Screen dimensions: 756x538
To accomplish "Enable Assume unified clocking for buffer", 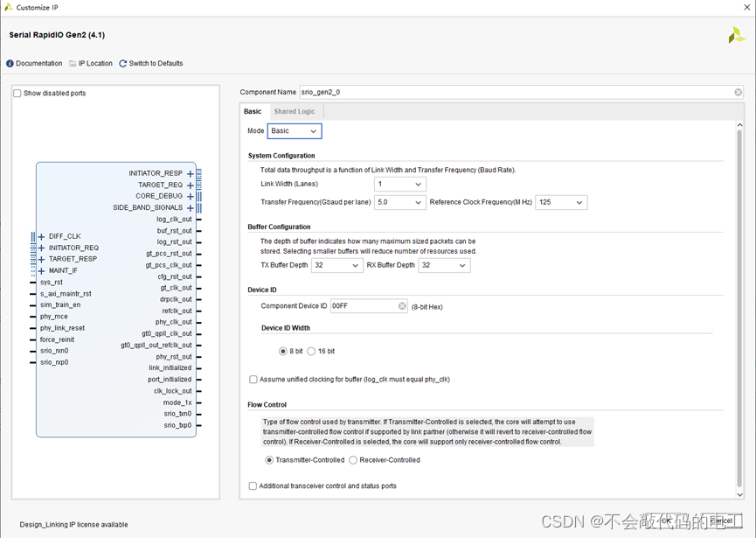I will point(253,380).
